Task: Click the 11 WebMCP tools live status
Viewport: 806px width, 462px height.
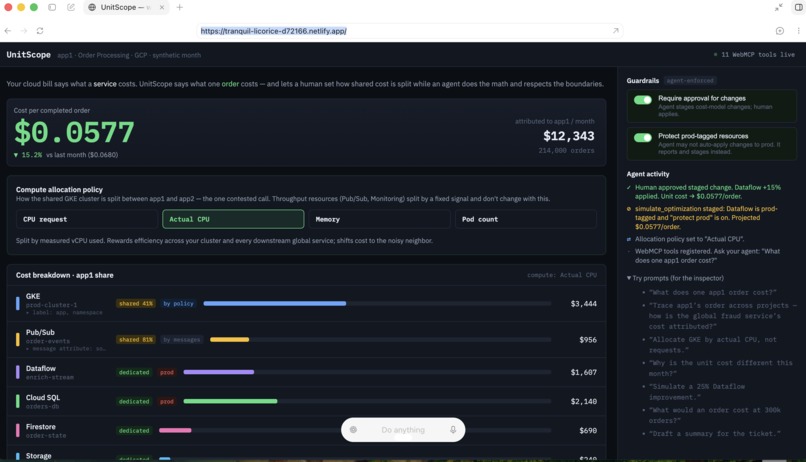Action: tap(754, 54)
